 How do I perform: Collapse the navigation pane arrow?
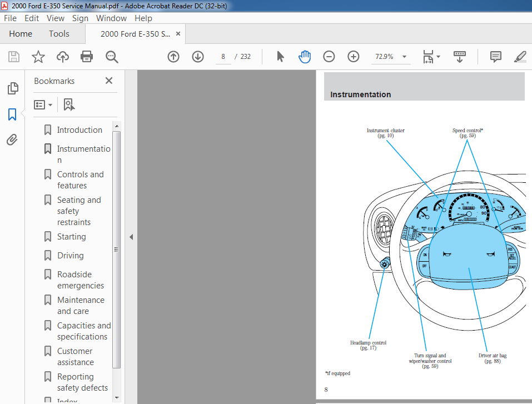click(x=131, y=237)
